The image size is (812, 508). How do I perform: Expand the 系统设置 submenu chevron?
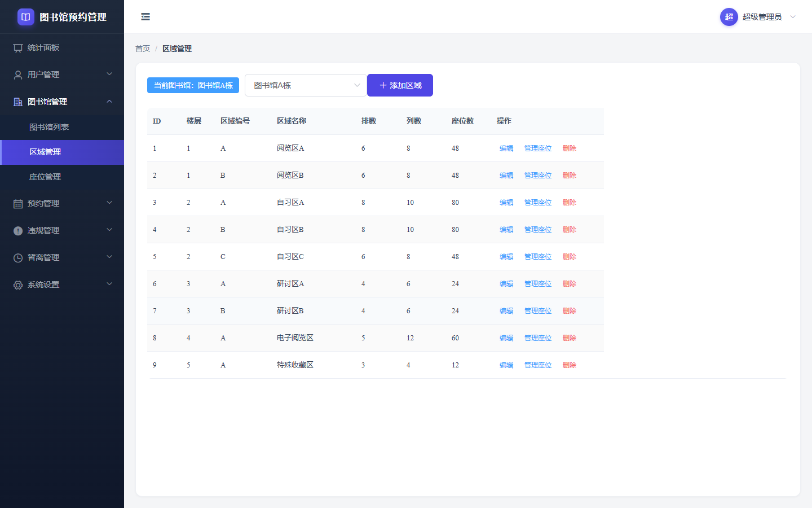109,284
